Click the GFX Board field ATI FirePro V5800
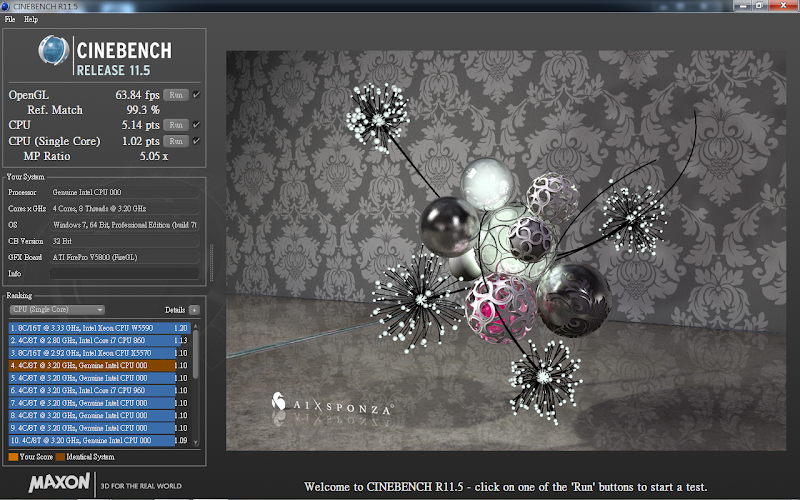The height and width of the screenshot is (500, 800). pyautogui.click(x=124, y=257)
